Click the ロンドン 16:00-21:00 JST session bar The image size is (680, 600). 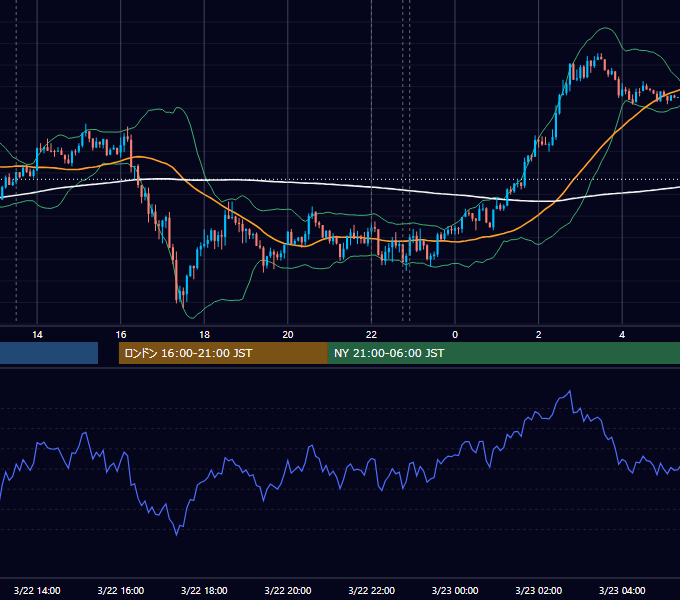click(x=223, y=353)
